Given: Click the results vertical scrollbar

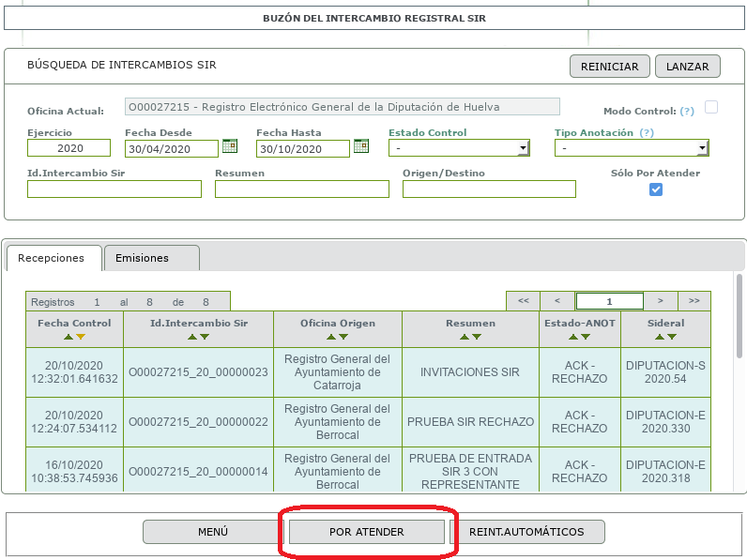Looking at the screenshot, I should coord(739,316).
